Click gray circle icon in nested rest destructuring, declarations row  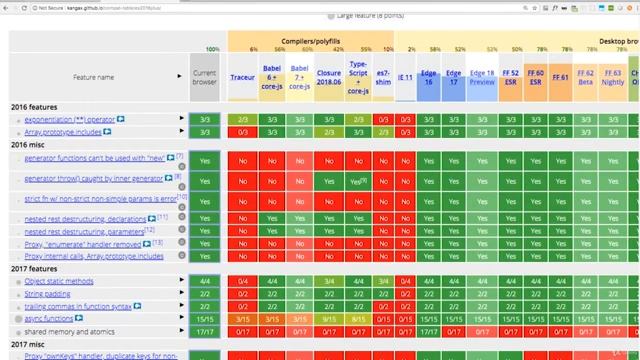pyautogui.click(x=182, y=217)
